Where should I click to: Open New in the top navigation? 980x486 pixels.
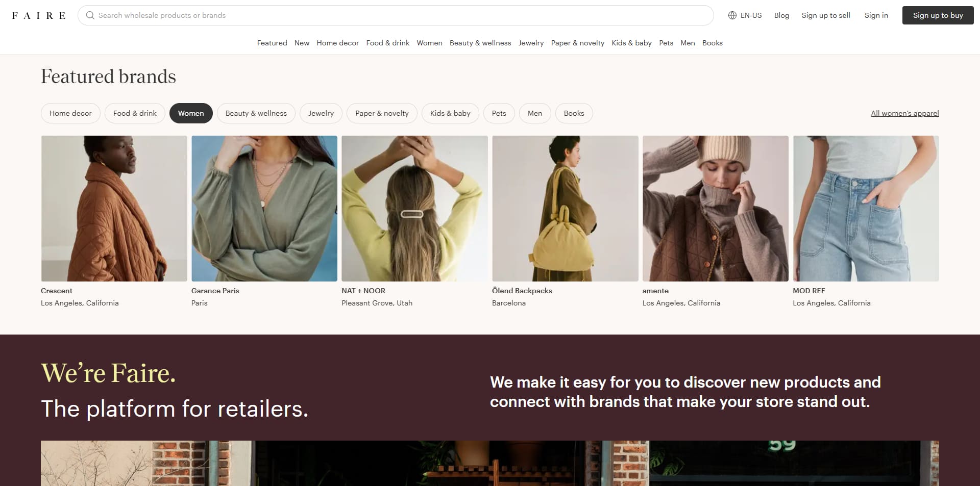coord(302,43)
